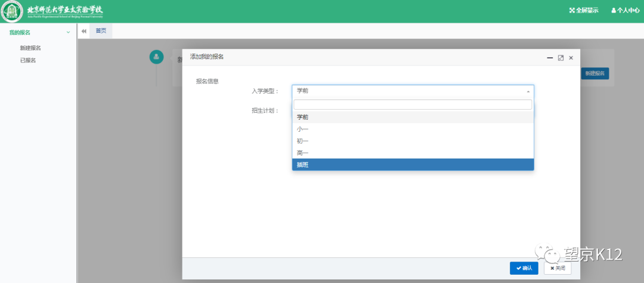Screen dimensions: 644x283
Task: Open 已报名 in sidebar
Action: coord(28,60)
